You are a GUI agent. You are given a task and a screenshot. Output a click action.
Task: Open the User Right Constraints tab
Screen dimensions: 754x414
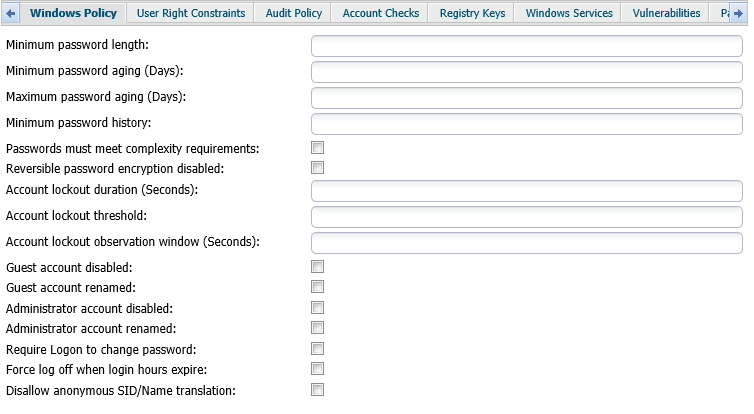(190, 13)
